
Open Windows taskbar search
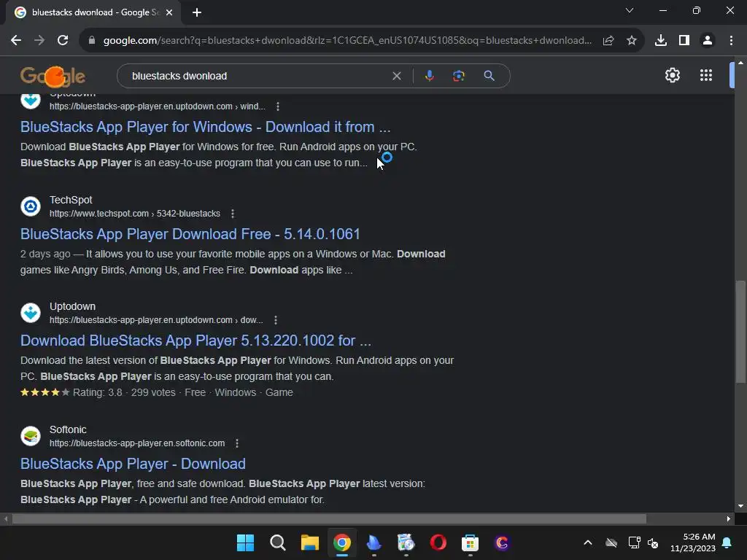pos(278,542)
